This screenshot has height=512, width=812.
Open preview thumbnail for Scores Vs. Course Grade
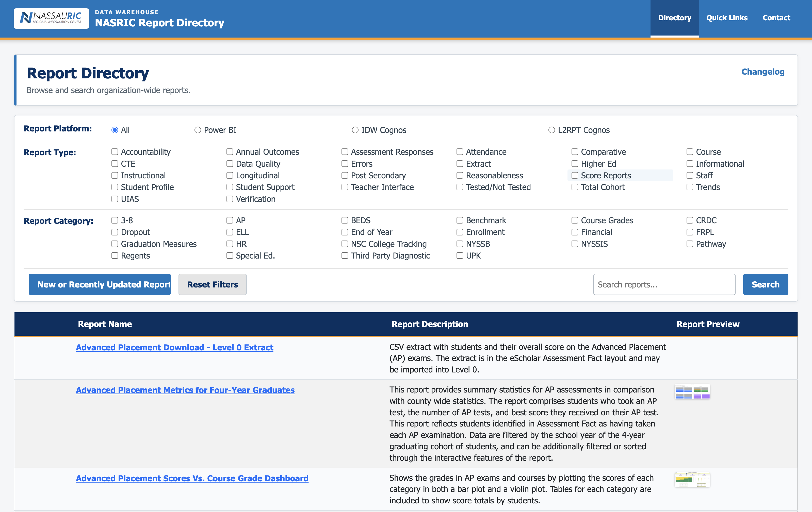(x=692, y=480)
